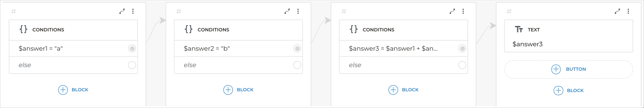
Task: Open the three-dot menu of the second block
Action: click(x=298, y=11)
